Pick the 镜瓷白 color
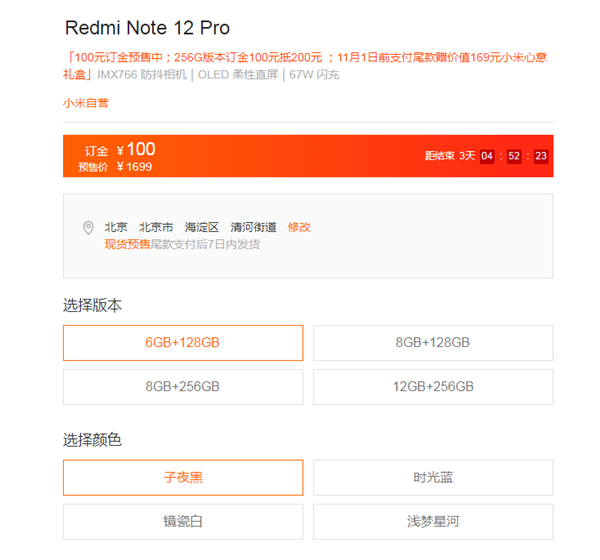The width and height of the screenshot is (600, 560). 183,522
